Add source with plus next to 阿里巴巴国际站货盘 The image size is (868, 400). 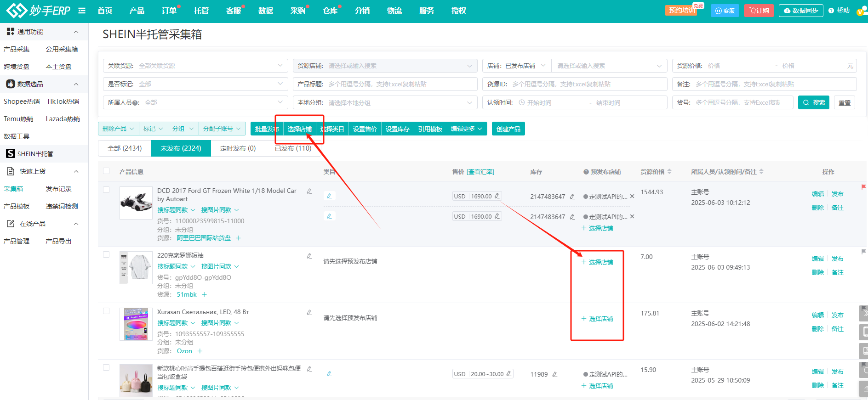(x=238, y=238)
